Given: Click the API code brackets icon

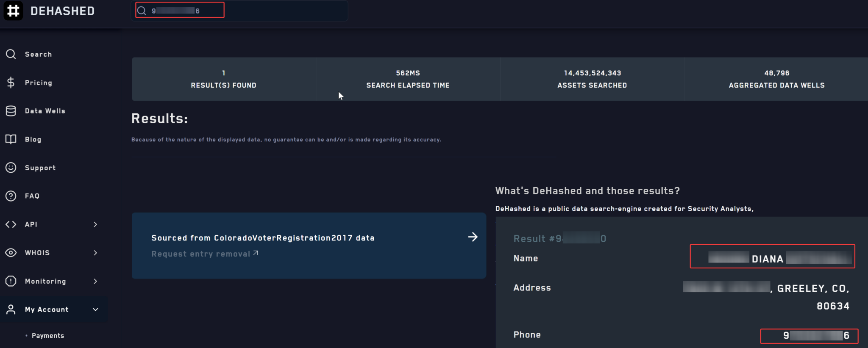Looking at the screenshot, I should [x=11, y=224].
